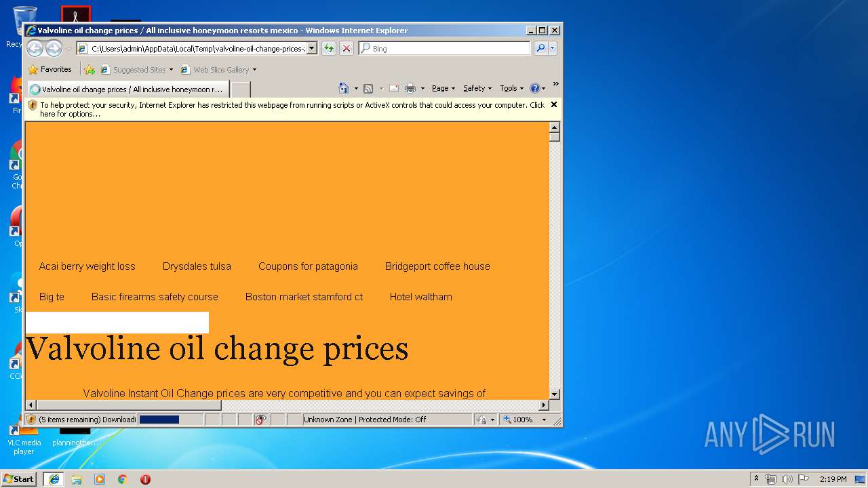The width and height of the screenshot is (868, 488).
Task: Click the privacy report eye icon in the status bar
Action: (261, 420)
